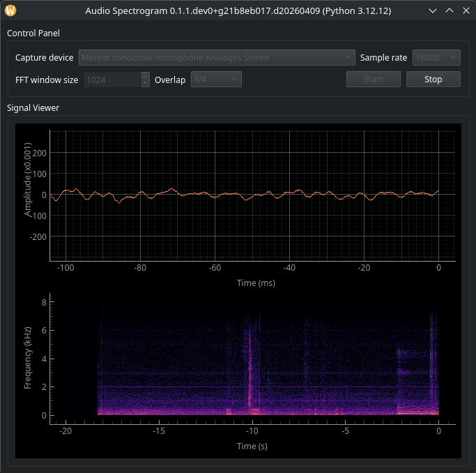Click the 'Overlap' label

[x=170, y=80]
